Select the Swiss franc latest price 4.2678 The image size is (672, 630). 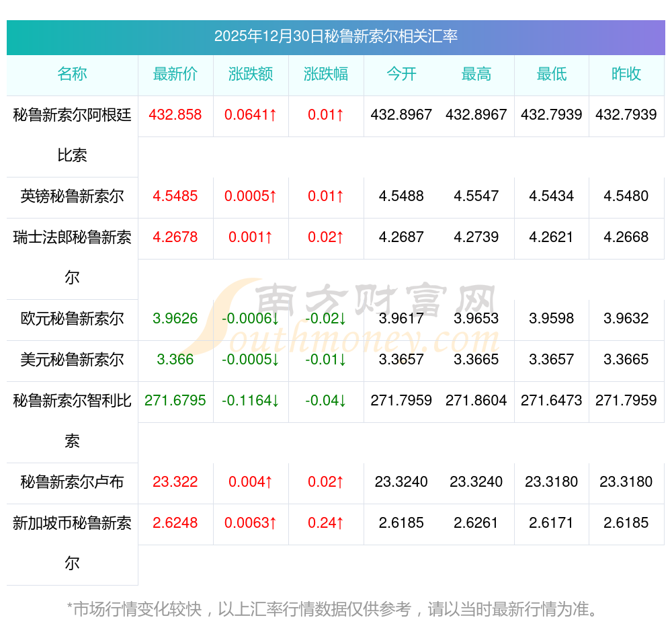point(175,237)
